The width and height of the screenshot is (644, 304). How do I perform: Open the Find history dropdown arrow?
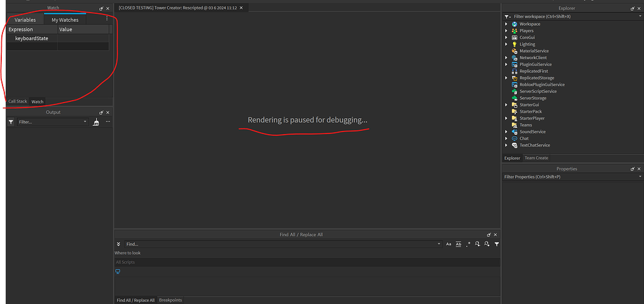coord(440,244)
